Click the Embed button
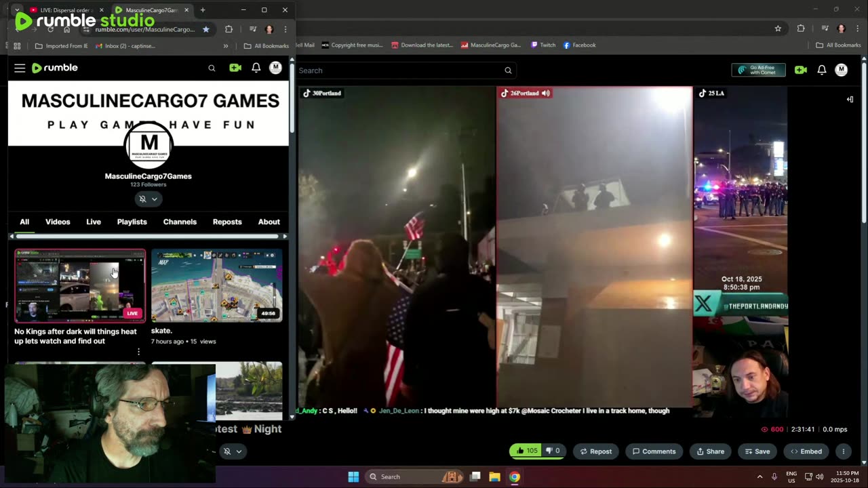Viewport: 868px width, 488px height. pos(806,451)
